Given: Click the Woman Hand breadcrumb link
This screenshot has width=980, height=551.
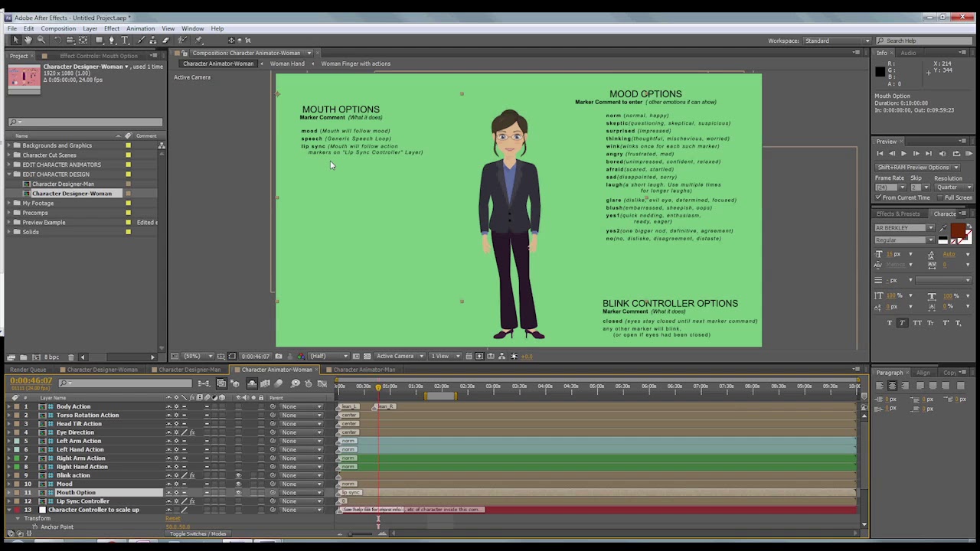Looking at the screenshot, I should click(x=287, y=64).
